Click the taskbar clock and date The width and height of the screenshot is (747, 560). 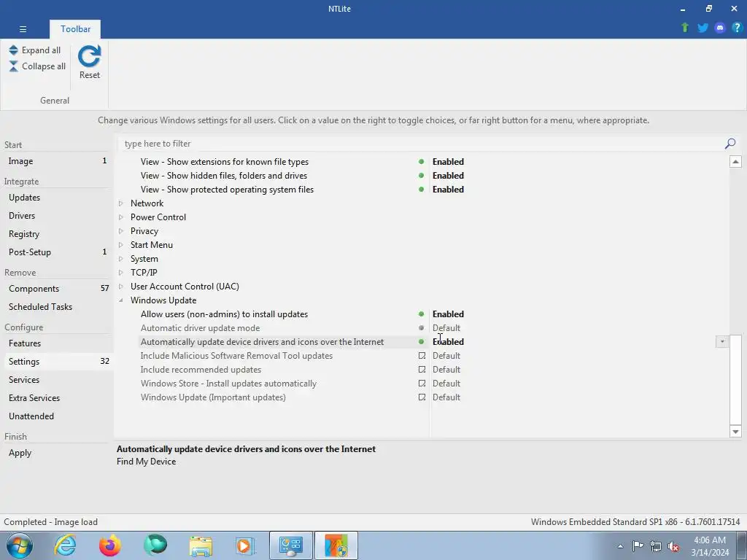[x=710, y=546]
